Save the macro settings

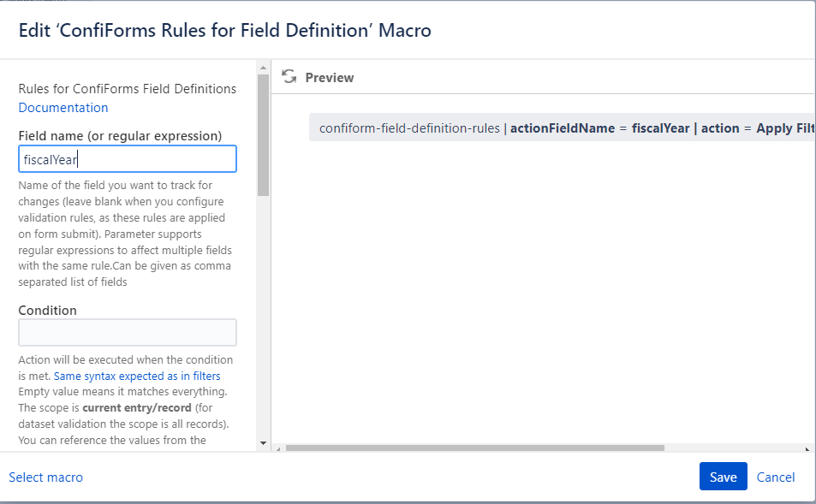tap(723, 477)
